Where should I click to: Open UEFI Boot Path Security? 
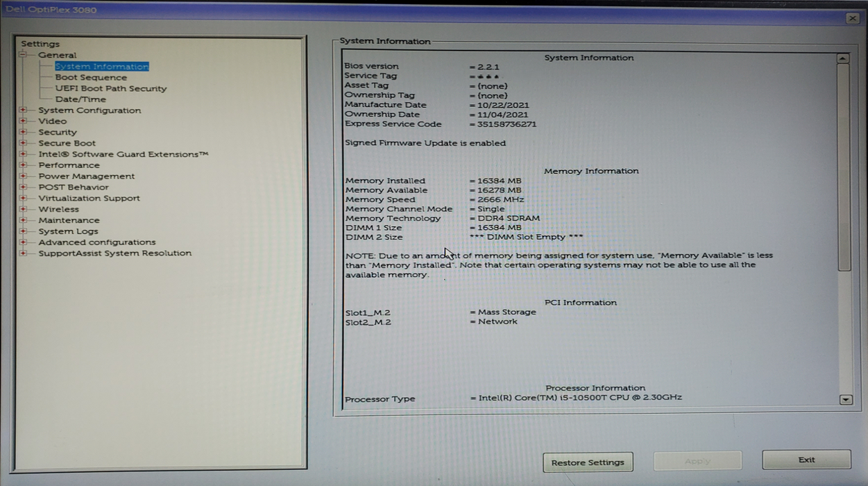click(111, 89)
